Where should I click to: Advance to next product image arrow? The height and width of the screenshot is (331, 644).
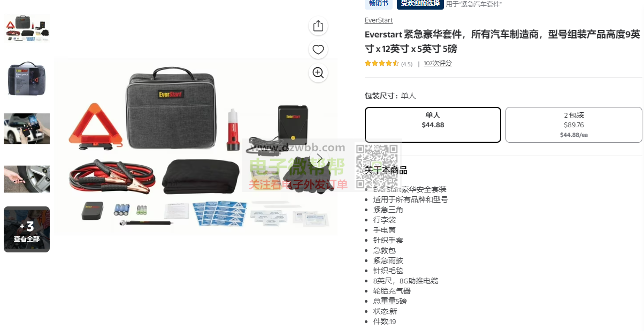point(319,158)
